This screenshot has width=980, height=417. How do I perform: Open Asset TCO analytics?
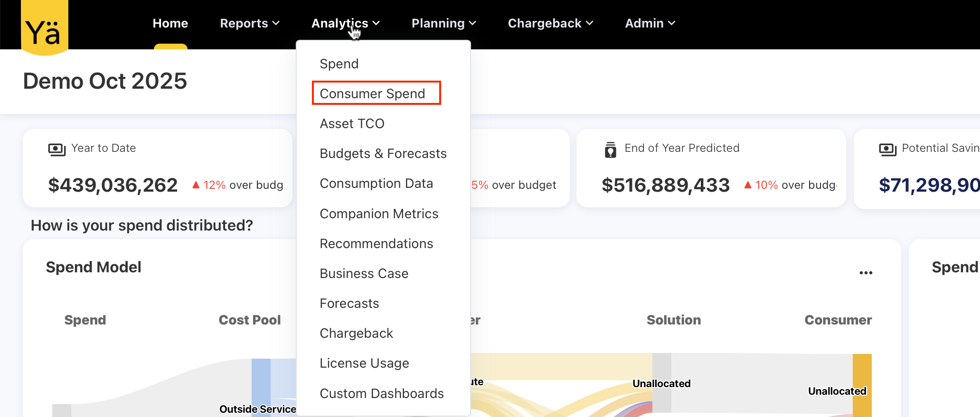352,123
